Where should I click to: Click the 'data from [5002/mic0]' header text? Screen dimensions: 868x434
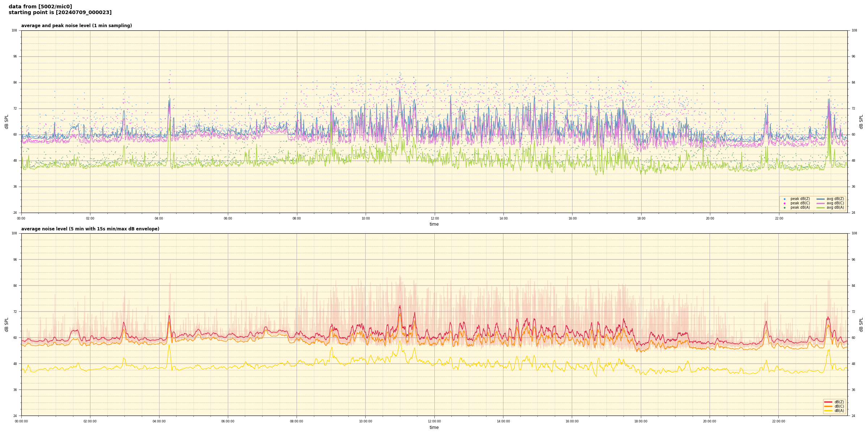point(40,7)
